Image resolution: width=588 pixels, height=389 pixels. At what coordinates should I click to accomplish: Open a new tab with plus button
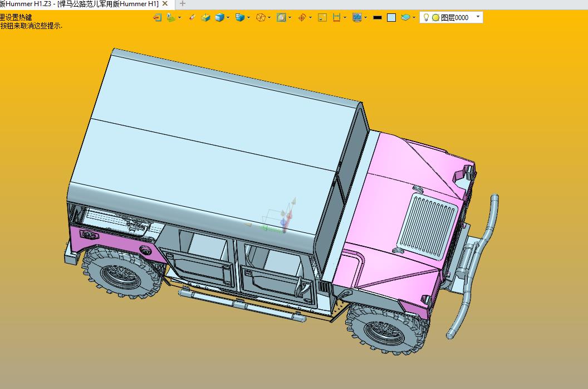click(x=182, y=4)
